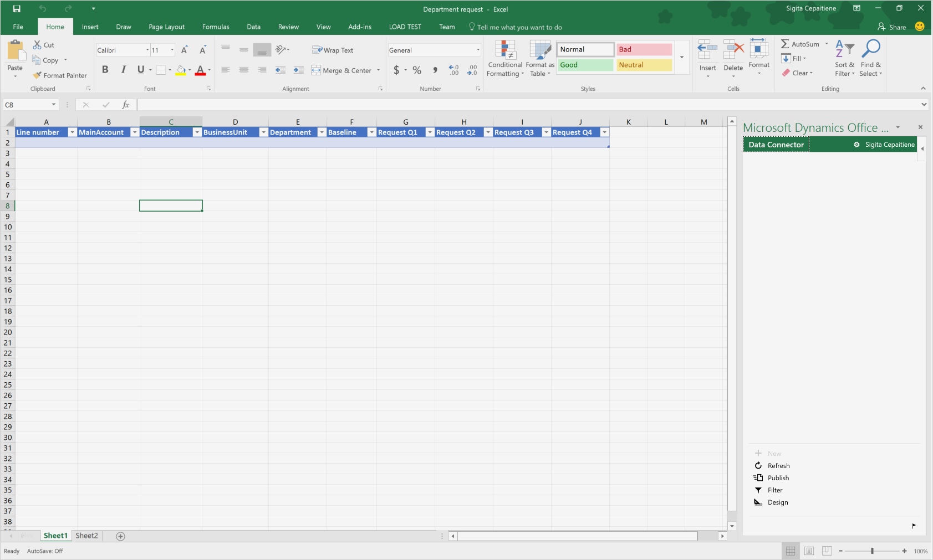
Task: Switch to Sheet2
Action: 86,536
